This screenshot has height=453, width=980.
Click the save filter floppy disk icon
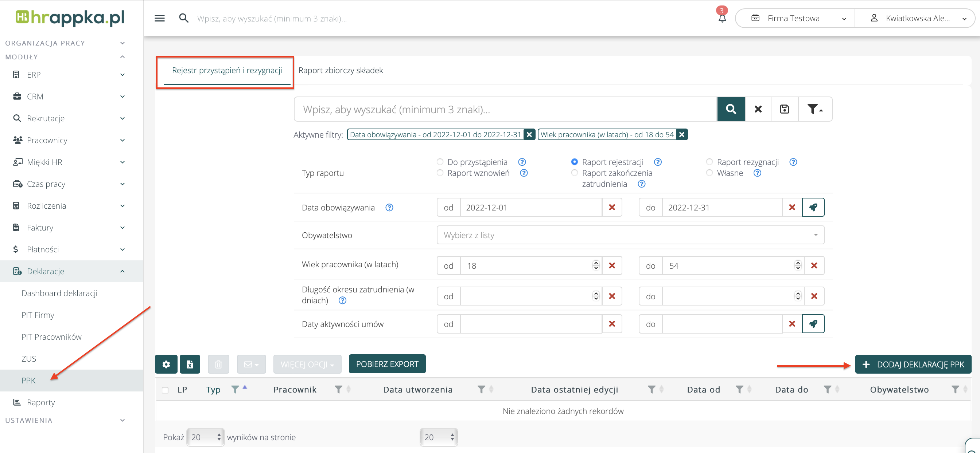[784, 109]
